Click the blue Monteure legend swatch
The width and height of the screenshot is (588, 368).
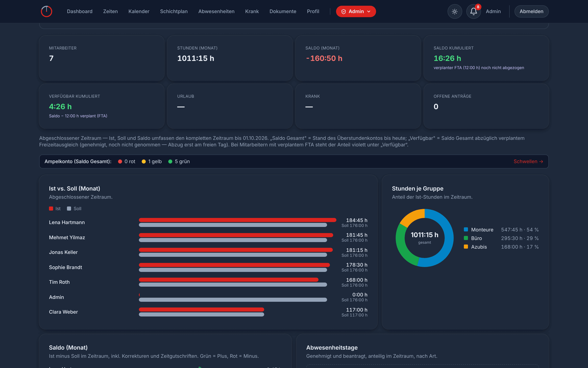tap(466, 229)
